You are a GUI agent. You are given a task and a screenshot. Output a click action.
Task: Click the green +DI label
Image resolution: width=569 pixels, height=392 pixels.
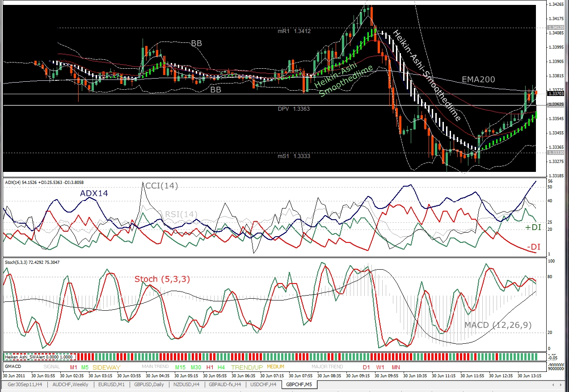[x=533, y=227]
